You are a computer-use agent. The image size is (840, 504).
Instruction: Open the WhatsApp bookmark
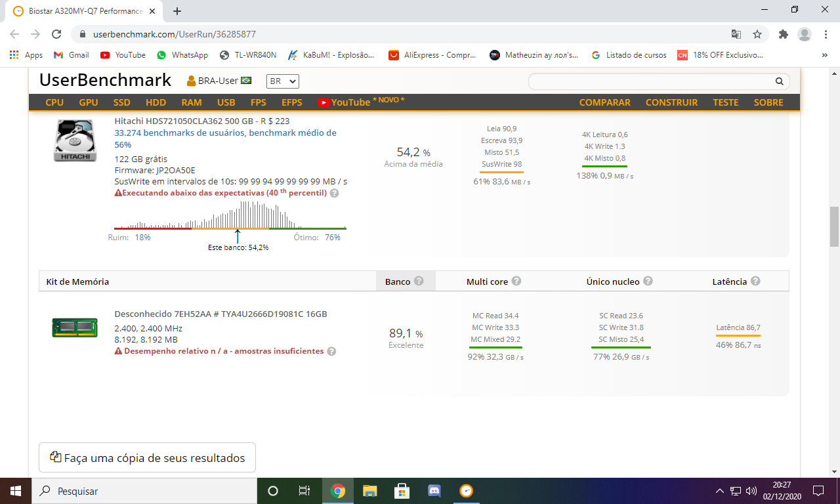pos(182,55)
